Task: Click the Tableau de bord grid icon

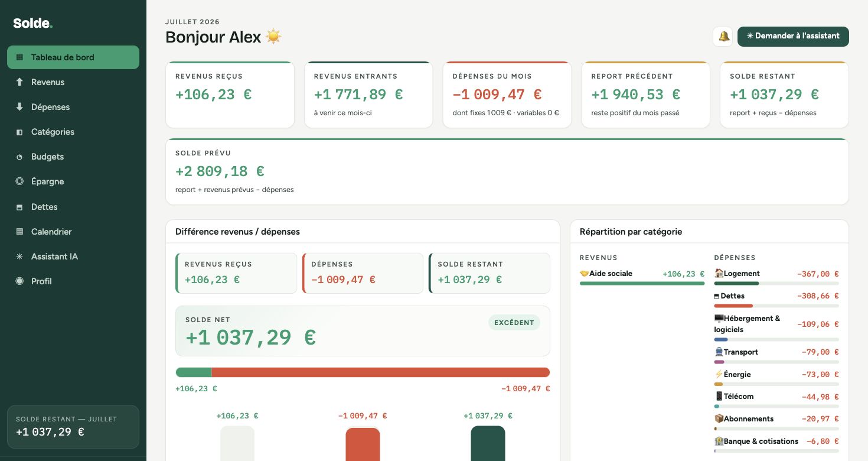Action: click(19, 57)
